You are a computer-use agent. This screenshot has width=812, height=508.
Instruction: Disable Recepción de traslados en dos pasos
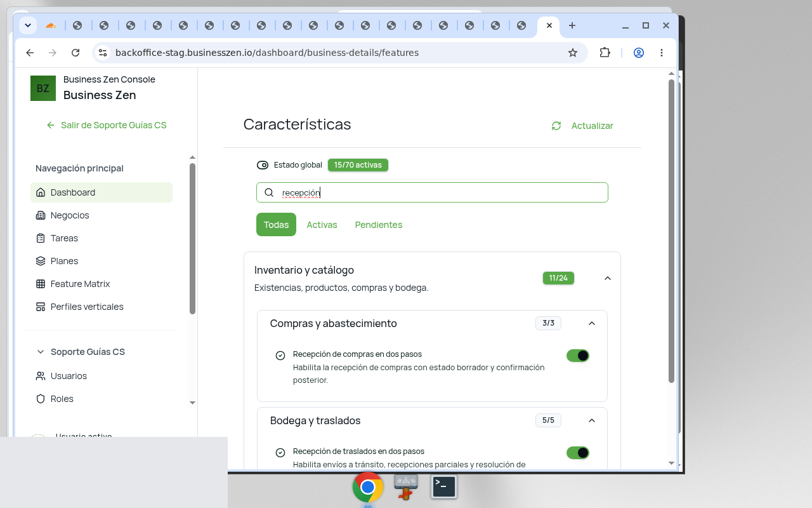(578, 453)
